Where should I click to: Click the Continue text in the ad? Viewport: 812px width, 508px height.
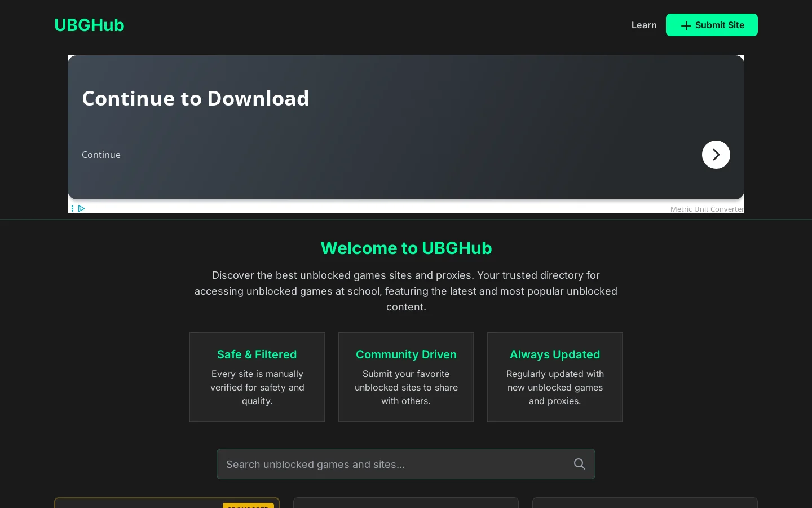click(x=101, y=155)
